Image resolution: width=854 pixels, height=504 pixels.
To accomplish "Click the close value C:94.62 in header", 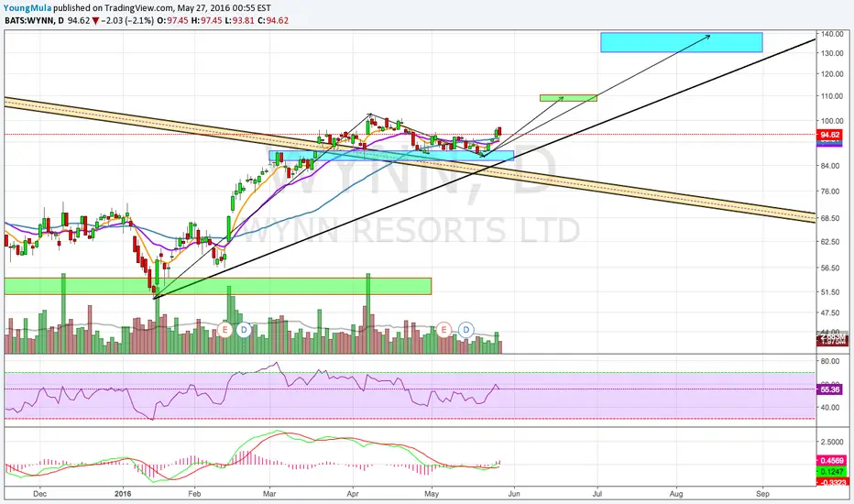I will coord(273,21).
